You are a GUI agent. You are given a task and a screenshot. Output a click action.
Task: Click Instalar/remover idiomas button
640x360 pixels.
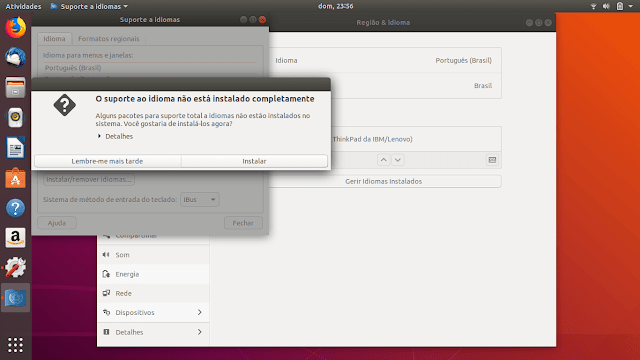click(89, 179)
